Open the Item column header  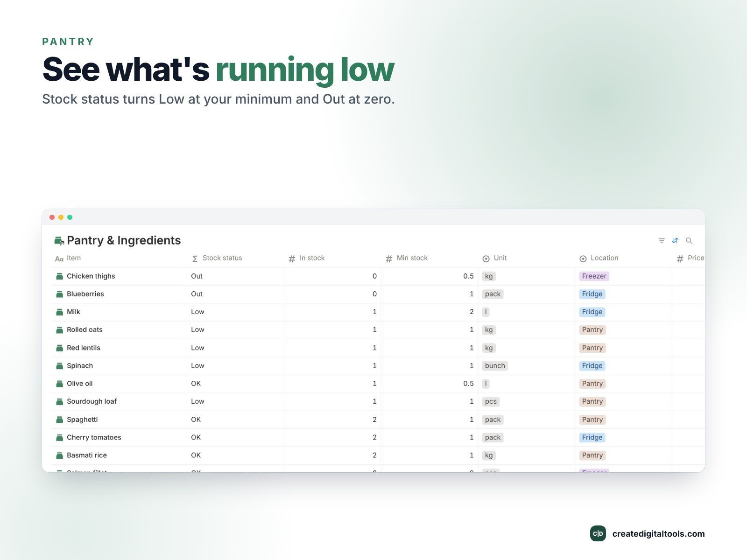(x=68, y=258)
